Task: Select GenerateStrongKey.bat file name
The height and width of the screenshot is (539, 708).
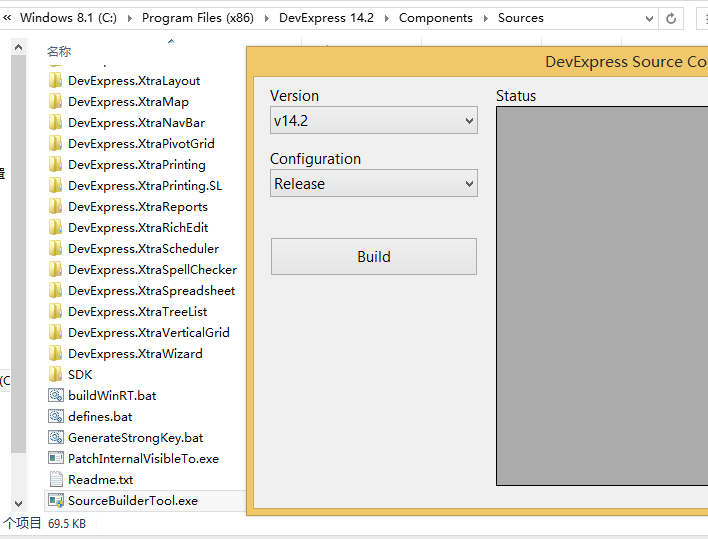Action: pyautogui.click(x=135, y=437)
